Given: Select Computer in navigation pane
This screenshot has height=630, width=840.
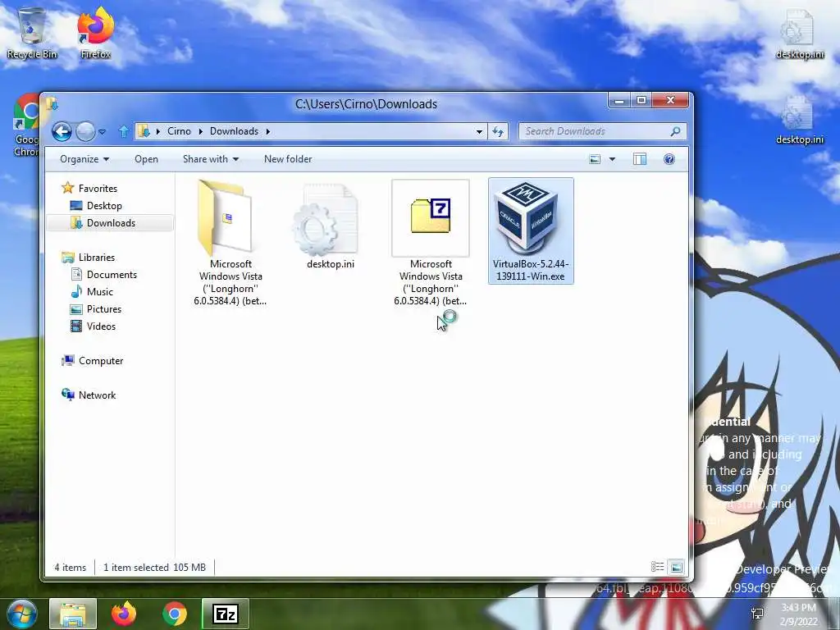Looking at the screenshot, I should point(93,361).
